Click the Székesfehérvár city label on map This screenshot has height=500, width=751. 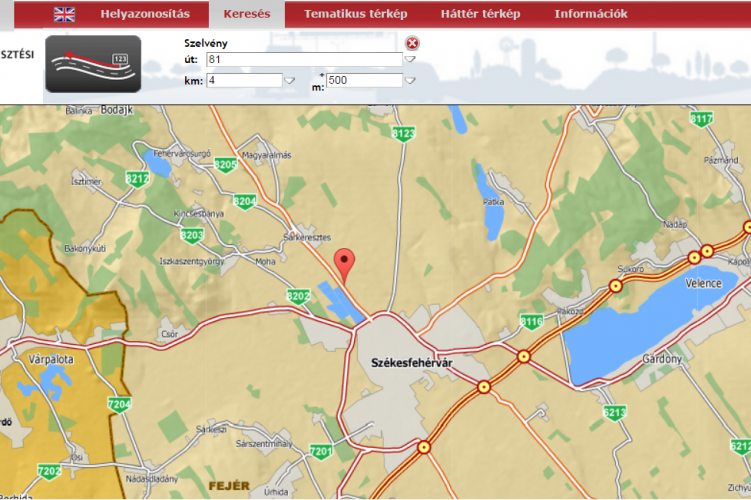tap(412, 362)
